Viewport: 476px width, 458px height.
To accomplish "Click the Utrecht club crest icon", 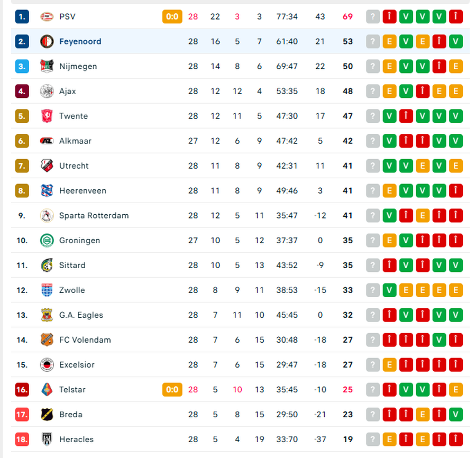I will [x=47, y=166].
